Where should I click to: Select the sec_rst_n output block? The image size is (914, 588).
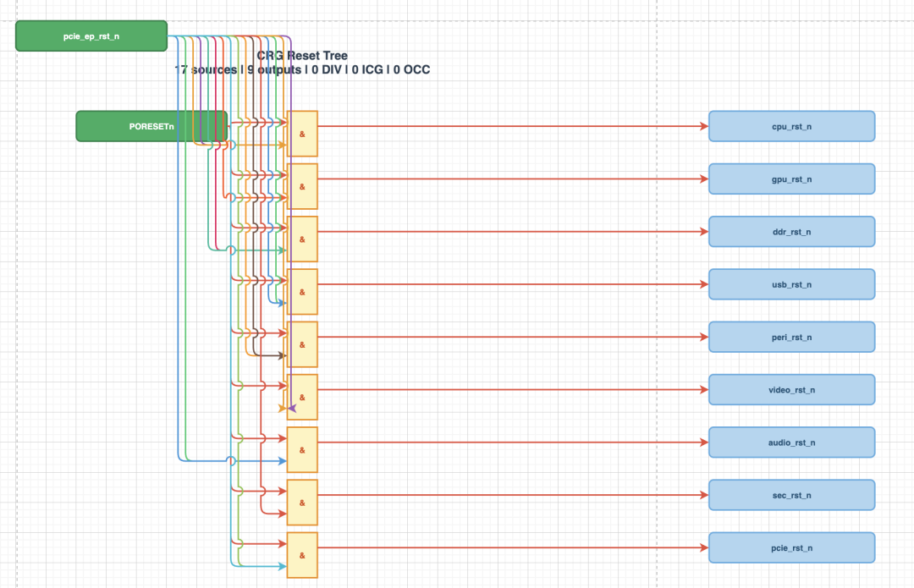pyautogui.click(x=791, y=495)
